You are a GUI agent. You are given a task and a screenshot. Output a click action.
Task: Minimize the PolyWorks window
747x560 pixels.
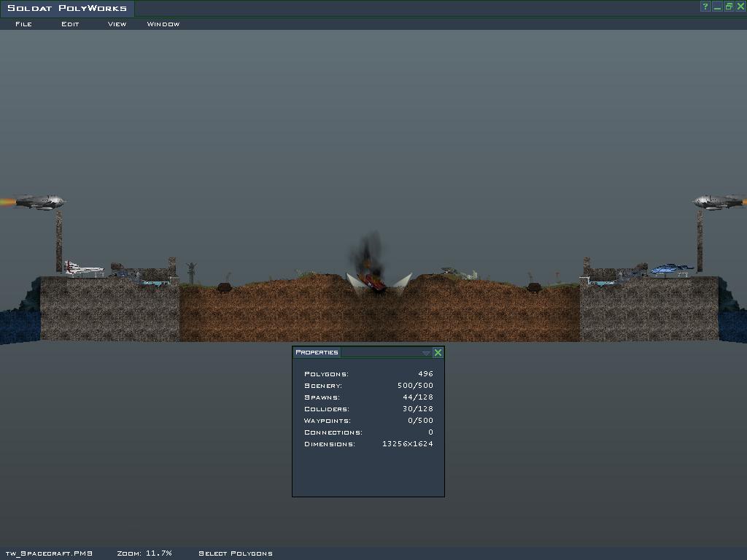pos(717,7)
